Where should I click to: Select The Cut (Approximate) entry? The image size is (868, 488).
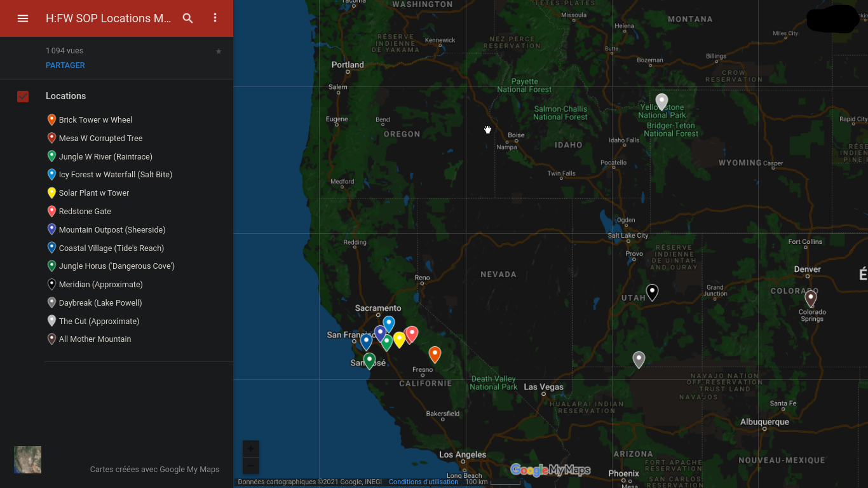tap(98, 322)
